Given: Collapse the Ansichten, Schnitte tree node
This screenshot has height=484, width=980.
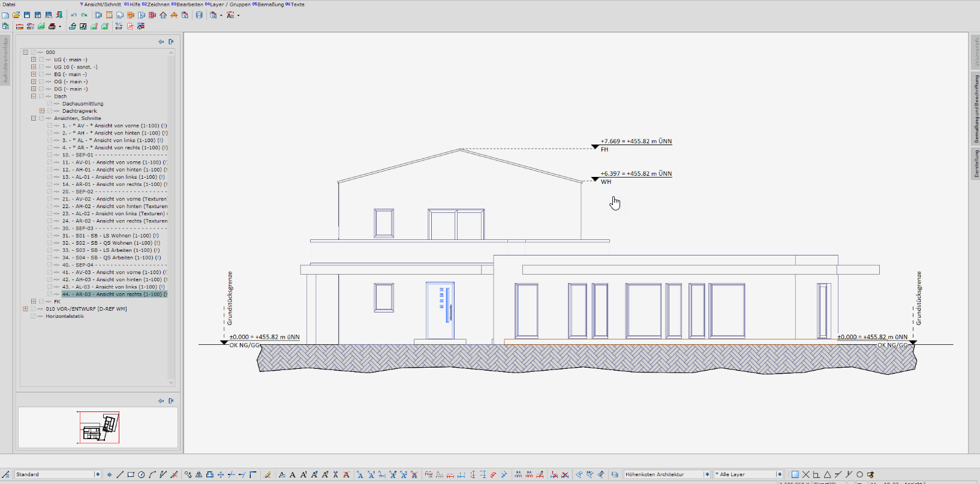Looking at the screenshot, I should click(34, 118).
